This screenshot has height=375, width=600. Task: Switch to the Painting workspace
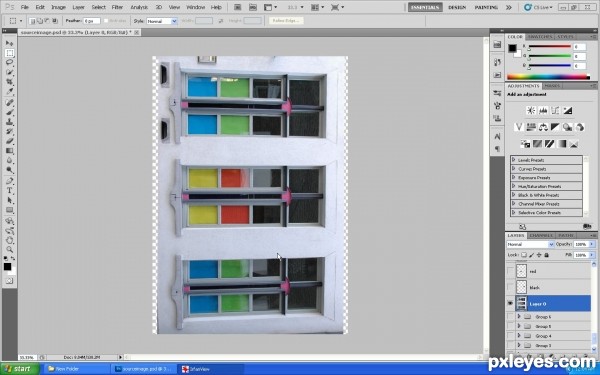(x=486, y=7)
